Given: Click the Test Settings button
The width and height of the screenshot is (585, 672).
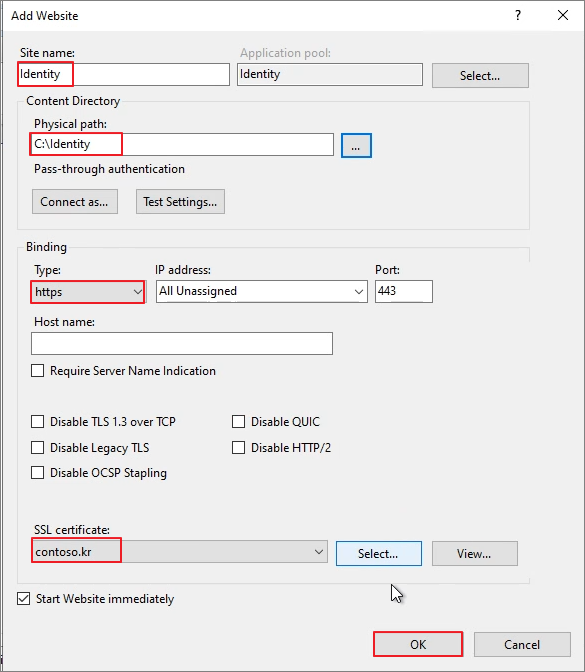Looking at the screenshot, I should coord(180,201).
